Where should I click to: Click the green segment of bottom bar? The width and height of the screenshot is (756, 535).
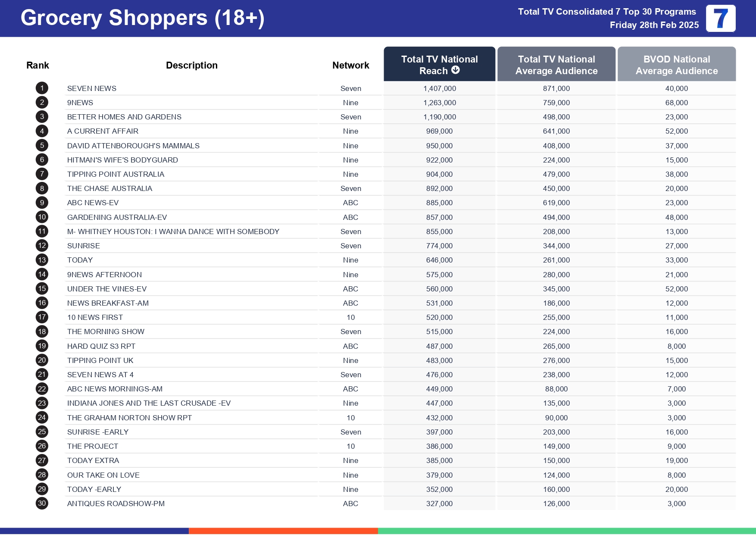point(566,531)
